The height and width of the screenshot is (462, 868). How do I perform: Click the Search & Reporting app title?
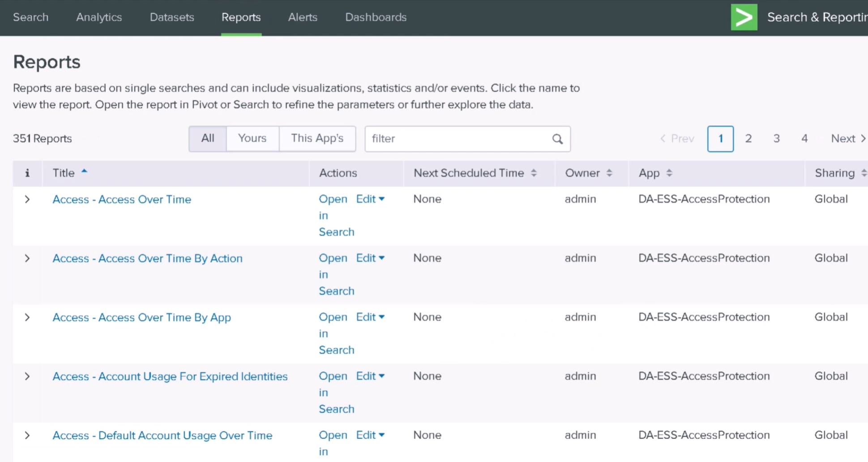(817, 17)
